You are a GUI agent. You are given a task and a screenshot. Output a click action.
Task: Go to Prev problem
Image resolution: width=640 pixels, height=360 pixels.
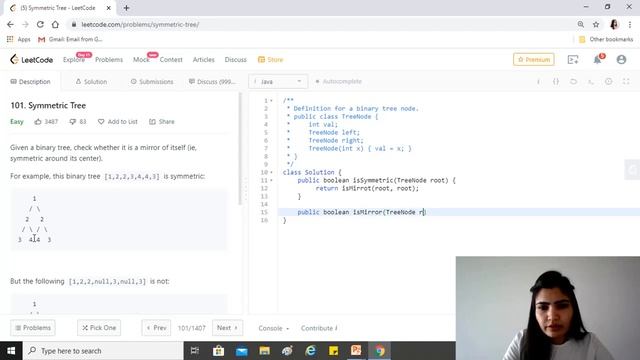pos(156,328)
